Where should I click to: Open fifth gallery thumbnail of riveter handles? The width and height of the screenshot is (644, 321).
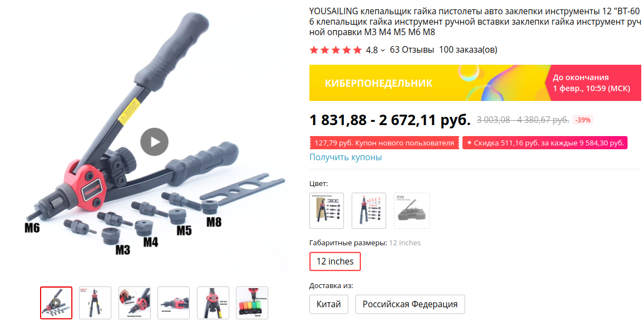[x=213, y=303]
